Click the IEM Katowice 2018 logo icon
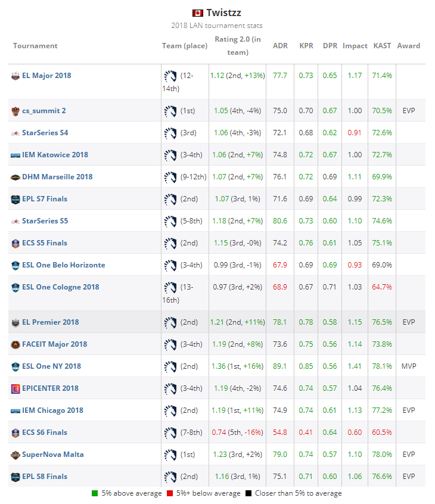Image resolution: width=435 pixels, height=504 pixels. tap(15, 155)
